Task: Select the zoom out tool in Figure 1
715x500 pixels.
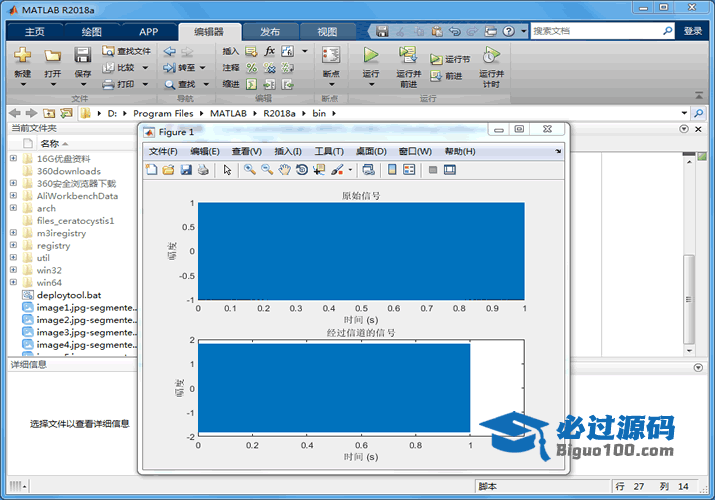Action: click(267, 170)
